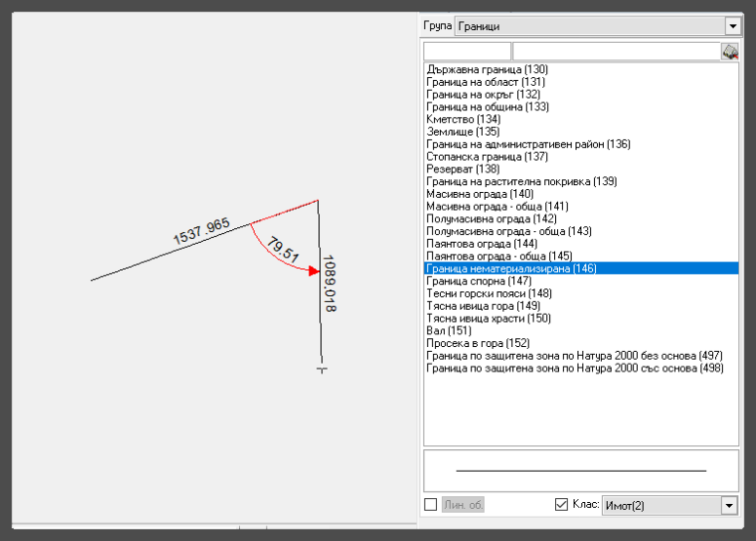This screenshot has width=756, height=541.
Task: Expand the Клас Имот(2) dropdown
Action: point(729,505)
